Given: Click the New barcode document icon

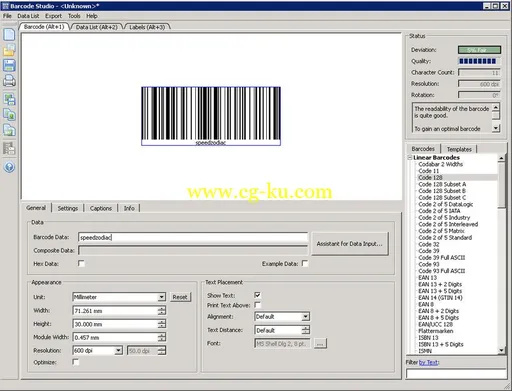Looking at the screenshot, I should [9, 34].
